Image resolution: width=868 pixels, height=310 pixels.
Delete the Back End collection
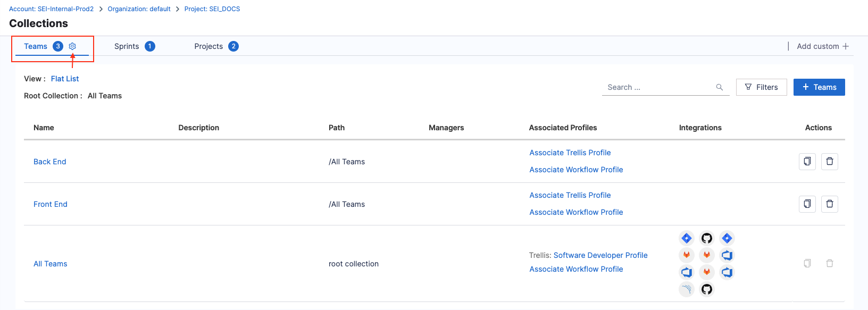coord(829,162)
